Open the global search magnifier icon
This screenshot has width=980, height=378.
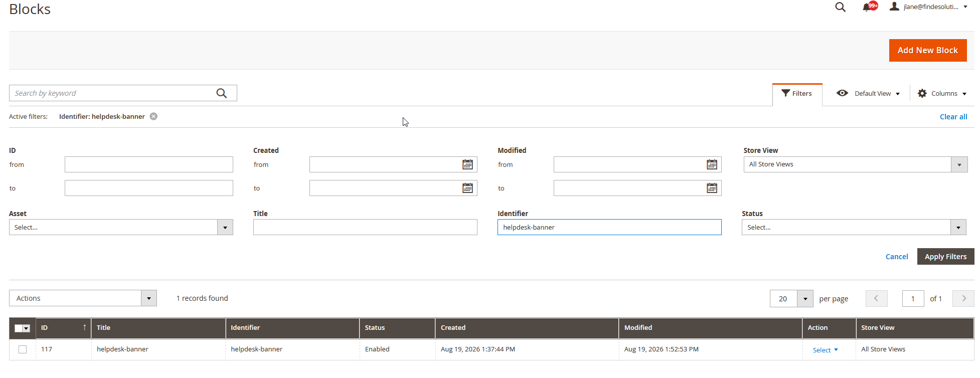pos(840,7)
